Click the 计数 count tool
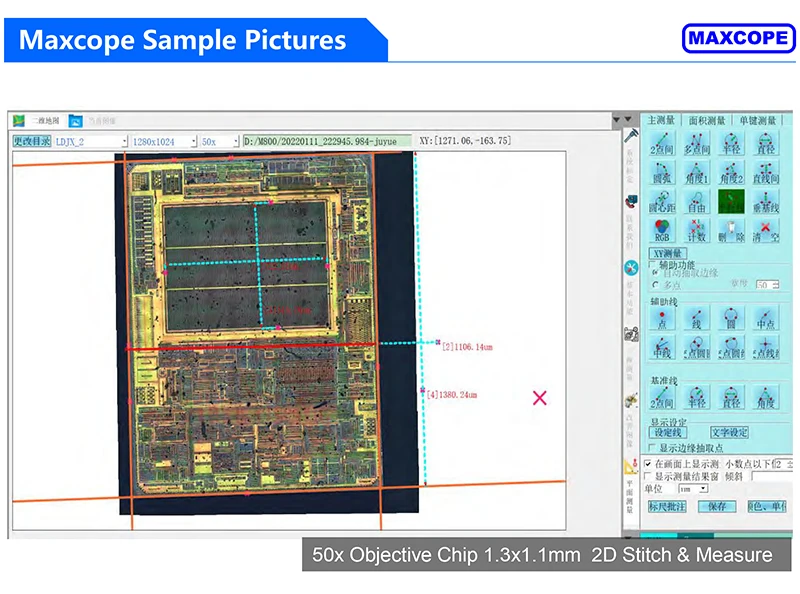Image resolution: width=800 pixels, height=594 pixels. [x=696, y=231]
